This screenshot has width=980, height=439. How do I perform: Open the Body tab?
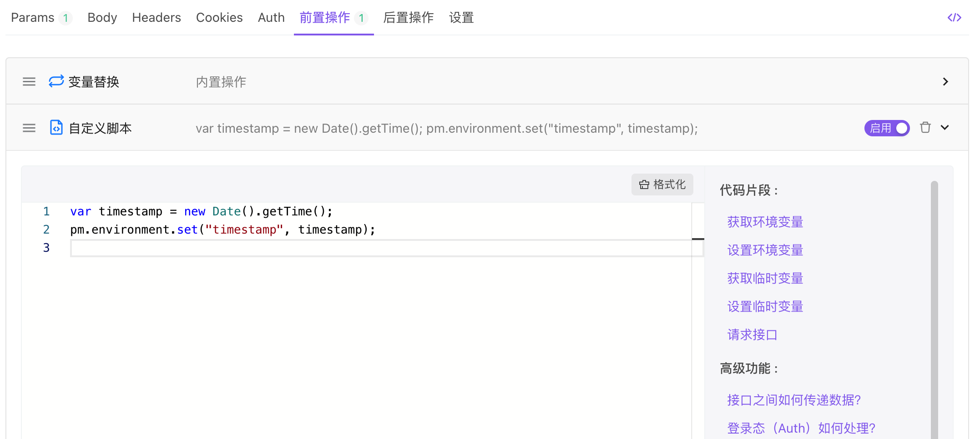click(102, 18)
